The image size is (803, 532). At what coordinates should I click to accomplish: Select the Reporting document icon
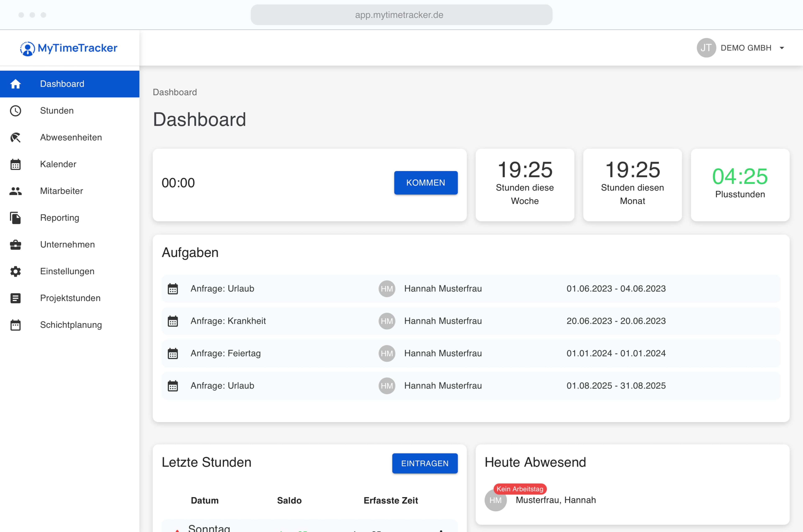(16, 218)
